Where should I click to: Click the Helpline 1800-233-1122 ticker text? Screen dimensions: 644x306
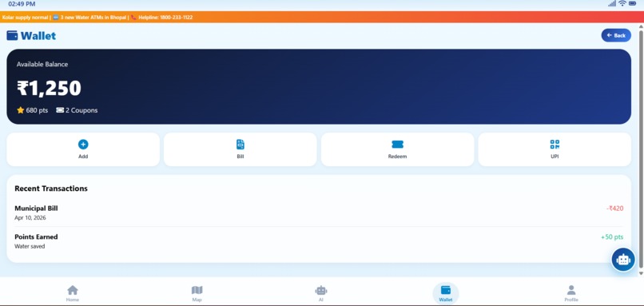[x=165, y=18]
